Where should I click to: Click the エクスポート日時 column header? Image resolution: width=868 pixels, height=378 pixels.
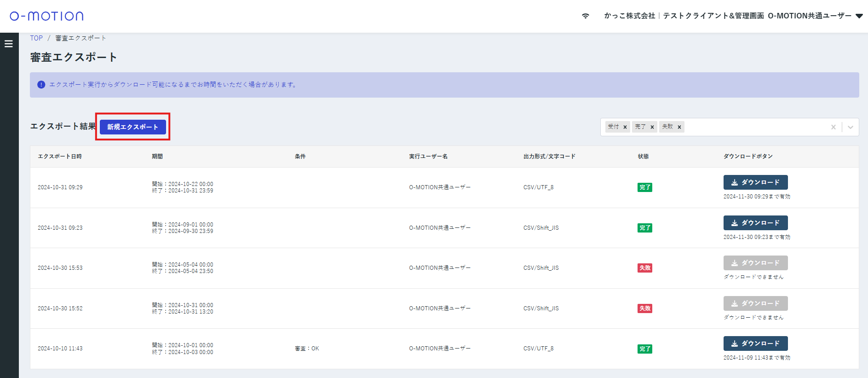pyautogui.click(x=60, y=157)
